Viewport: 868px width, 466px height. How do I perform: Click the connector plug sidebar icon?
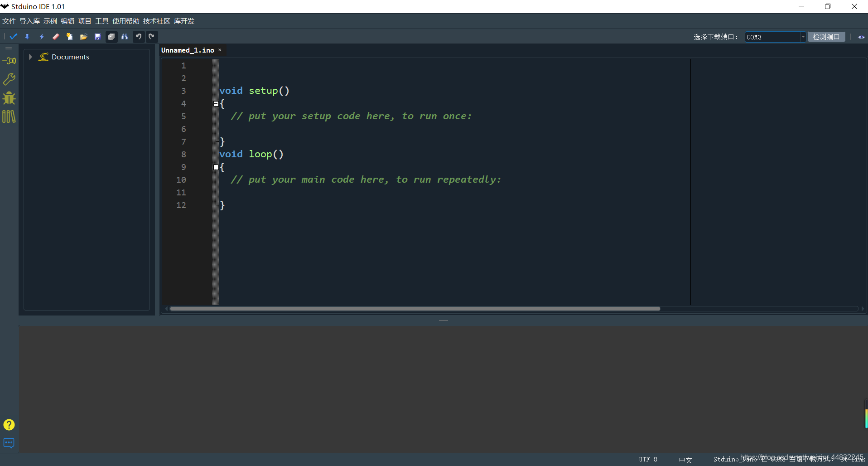[x=9, y=61]
